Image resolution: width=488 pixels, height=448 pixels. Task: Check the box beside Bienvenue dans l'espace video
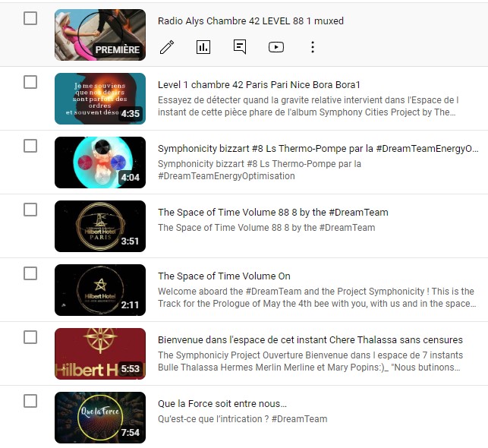click(x=30, y=337)
